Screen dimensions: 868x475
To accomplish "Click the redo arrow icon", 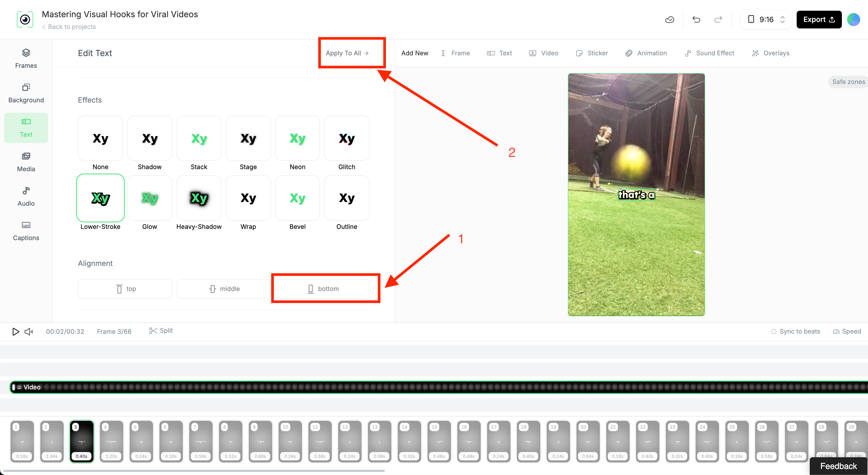I will [718, 20].
